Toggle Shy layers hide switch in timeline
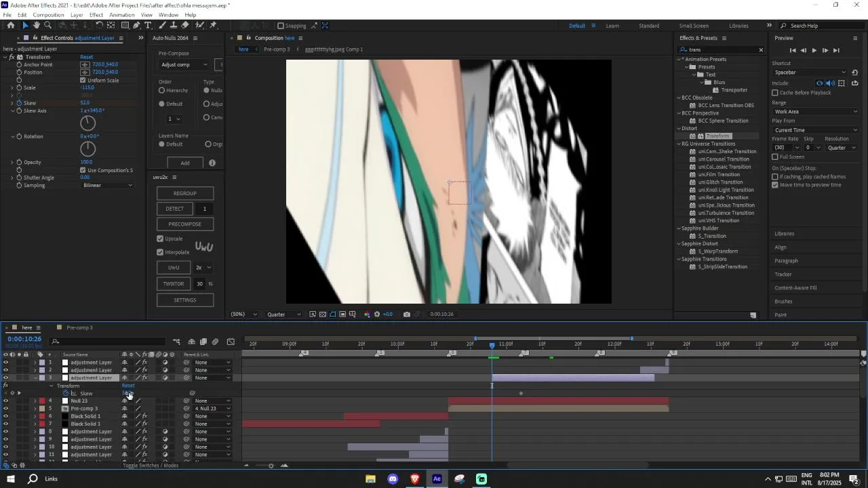Image resolution: width=868 pixels, height=488 pixels. point(192,342)
